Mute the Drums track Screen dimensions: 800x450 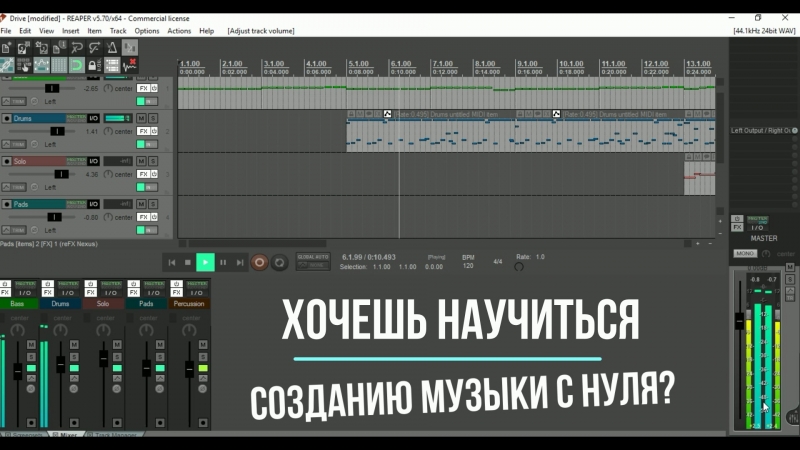click(141, 118)
